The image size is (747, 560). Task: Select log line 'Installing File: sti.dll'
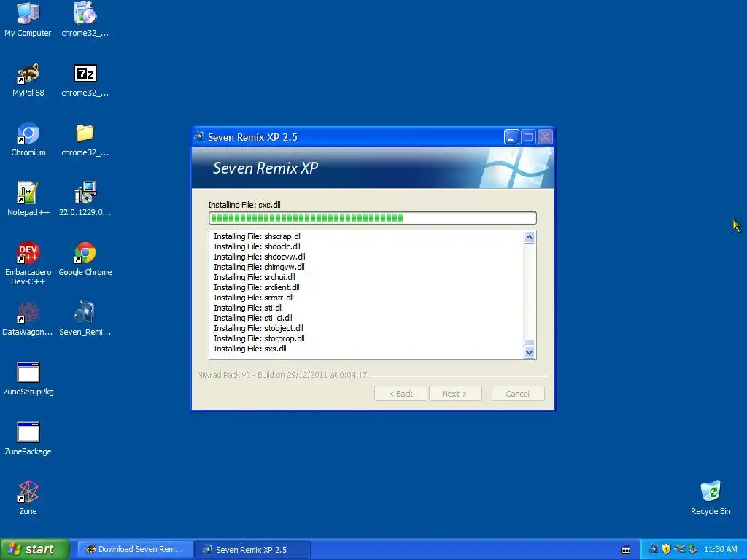tap(248, 308)
